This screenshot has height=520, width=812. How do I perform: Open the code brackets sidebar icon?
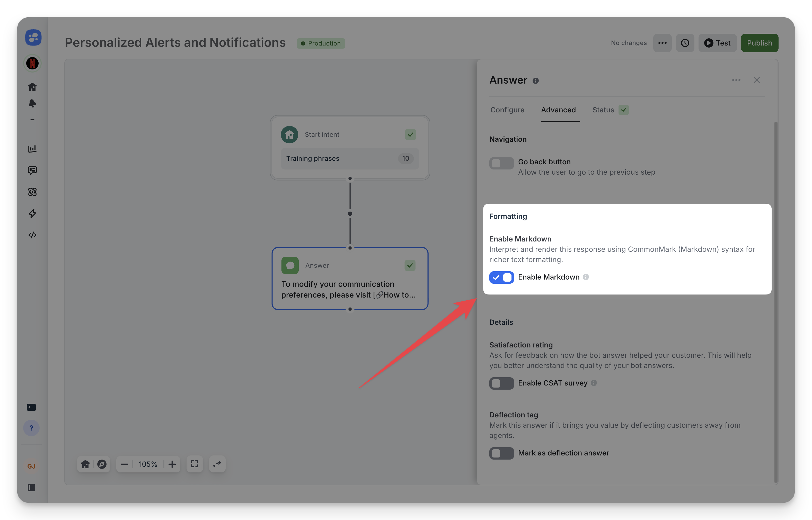click(x=32, y=235)
